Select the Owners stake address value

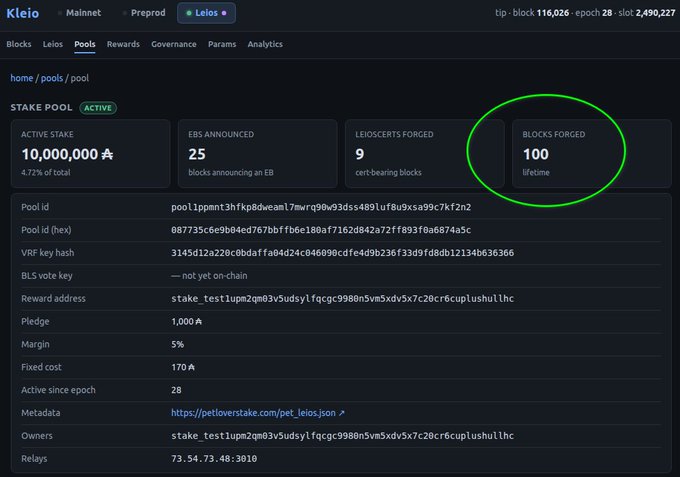(343, 436)
